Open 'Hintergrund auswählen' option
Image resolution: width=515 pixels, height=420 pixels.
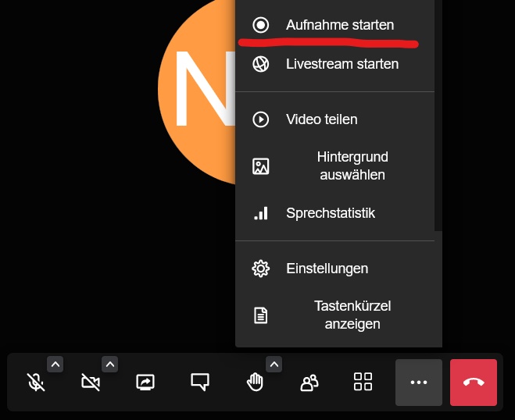click(352, 166)
